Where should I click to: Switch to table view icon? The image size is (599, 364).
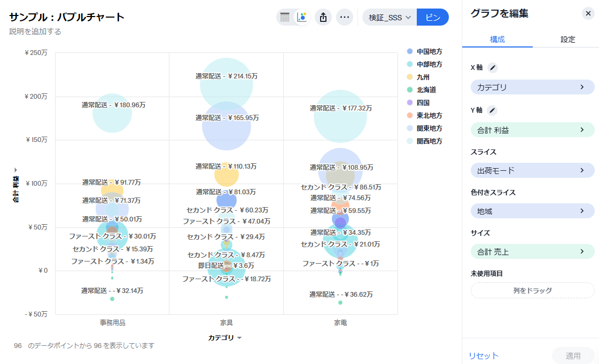(285, 17)
